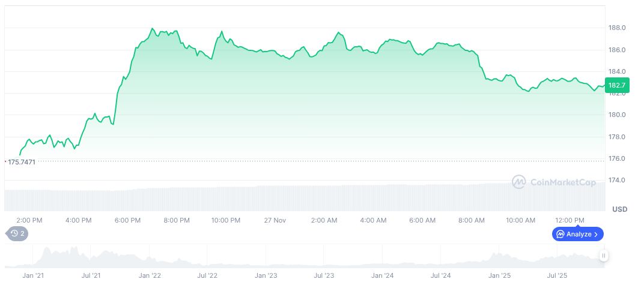This screenshot has height=282, width=644.
Task: Jump to Jul '23 in the overview timeline
Action: tap(324, 276)
